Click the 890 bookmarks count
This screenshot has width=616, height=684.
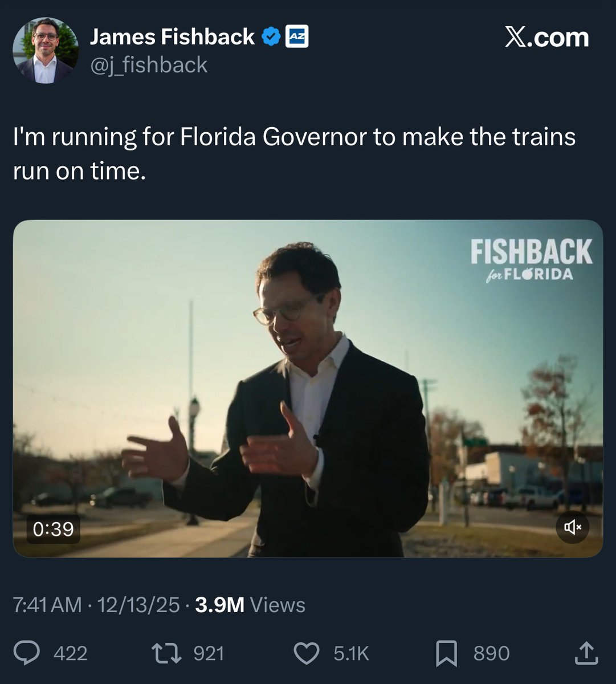tap(491, 653)
